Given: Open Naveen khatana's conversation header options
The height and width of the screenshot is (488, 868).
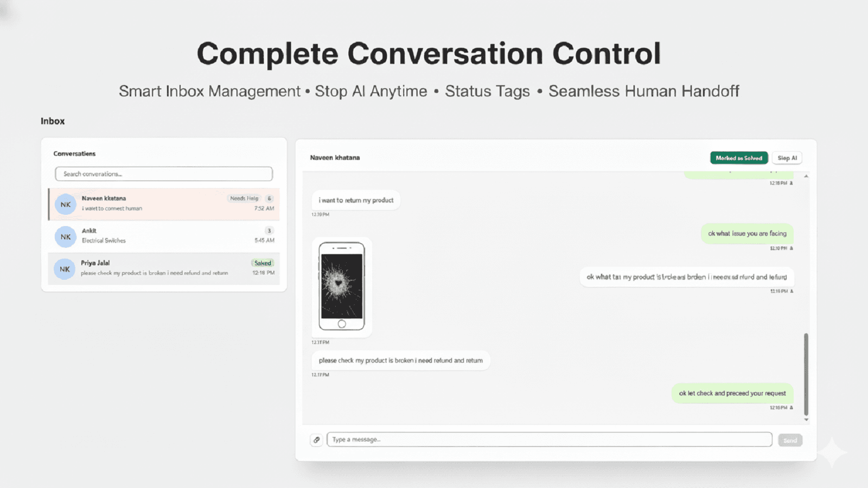Looking at the screenshot, I should point(335,157).
